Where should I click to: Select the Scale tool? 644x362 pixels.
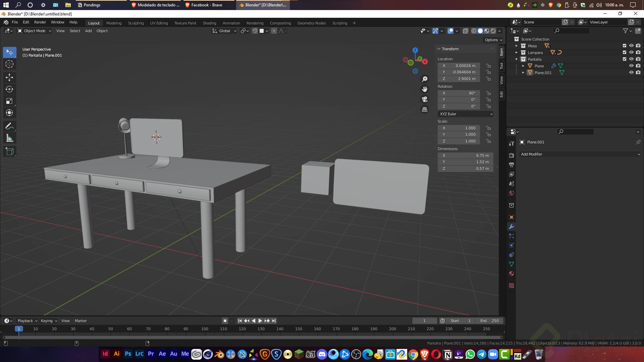[9, 101]
